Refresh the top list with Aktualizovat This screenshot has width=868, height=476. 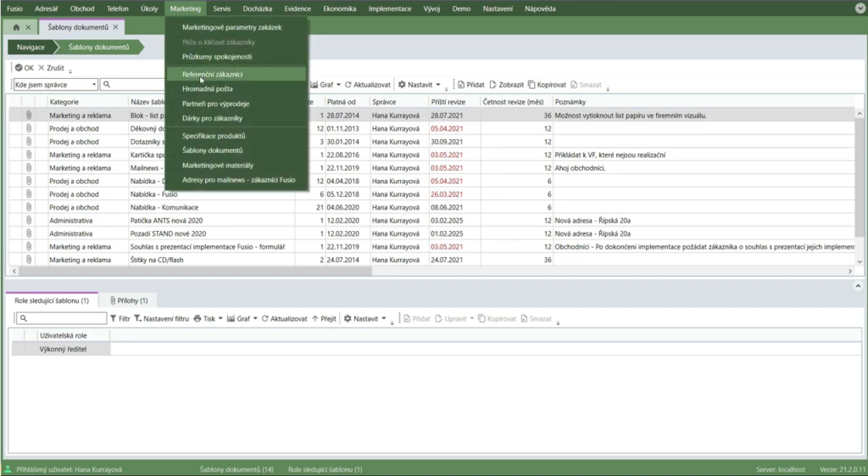pos(367,85)
